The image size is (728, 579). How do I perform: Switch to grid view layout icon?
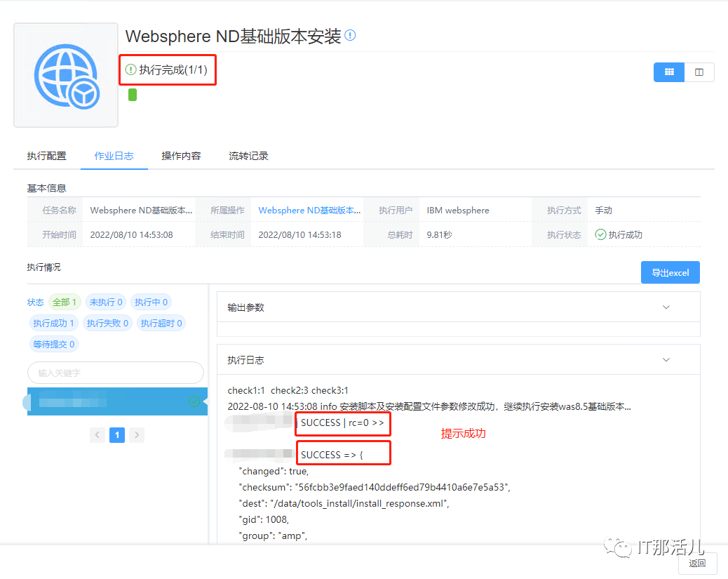(x=669, y=72)
